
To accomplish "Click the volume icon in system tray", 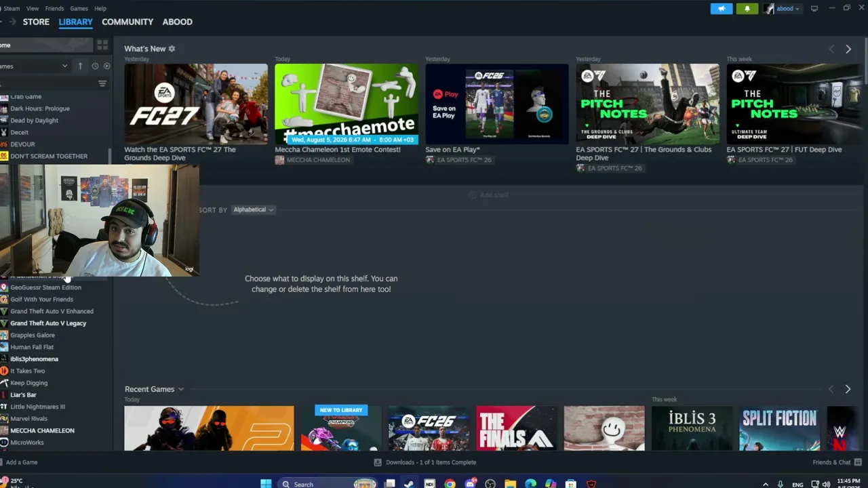I will pos(826,484).
